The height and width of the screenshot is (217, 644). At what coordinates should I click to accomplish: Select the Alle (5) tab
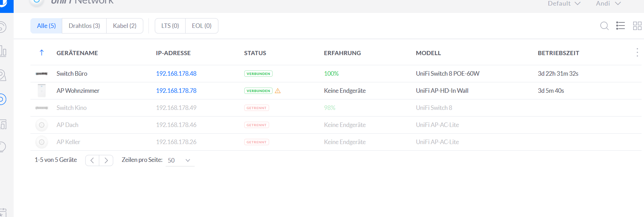pyautogui.click(x=46, y=26)
